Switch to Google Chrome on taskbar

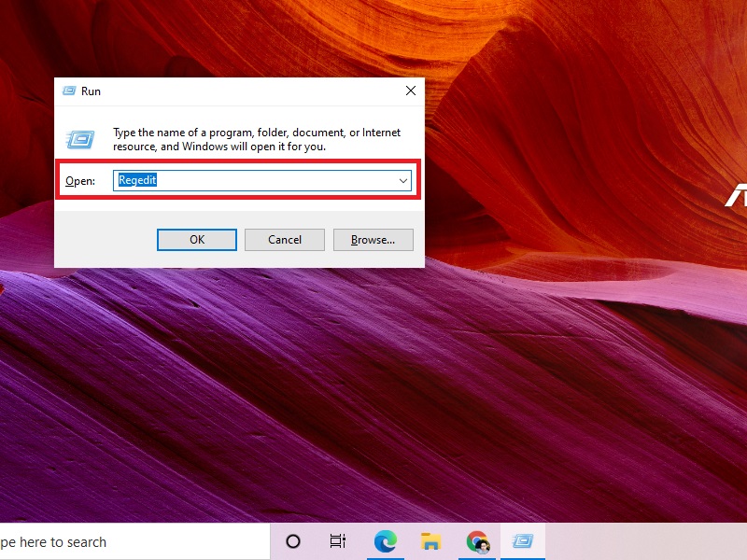tap(477, 541)
